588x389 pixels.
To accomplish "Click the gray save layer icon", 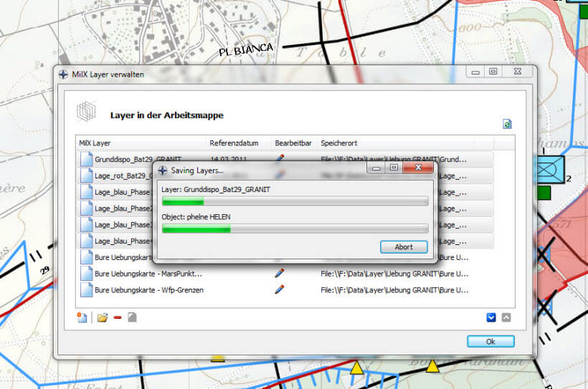I will tap(132, 318).
